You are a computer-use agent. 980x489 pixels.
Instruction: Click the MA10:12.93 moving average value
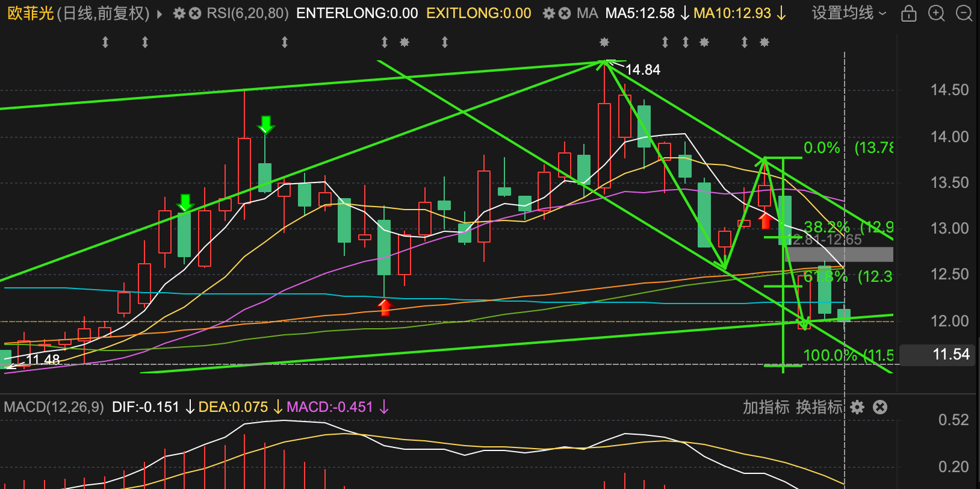point(732,13)
